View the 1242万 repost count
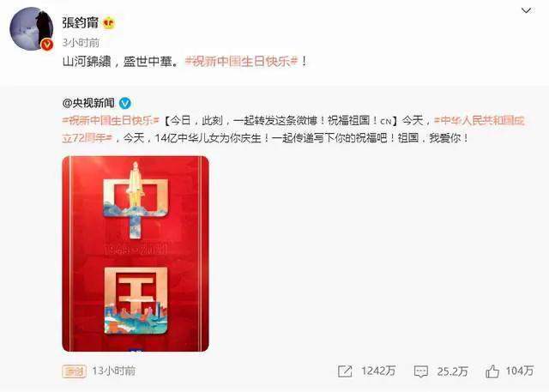 [x=378, y=371]
